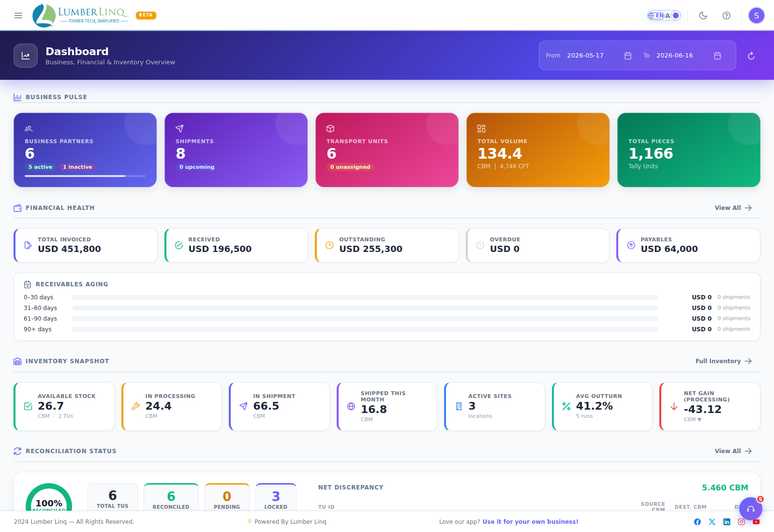Click the Active Sites building icon

pos(459,406)
